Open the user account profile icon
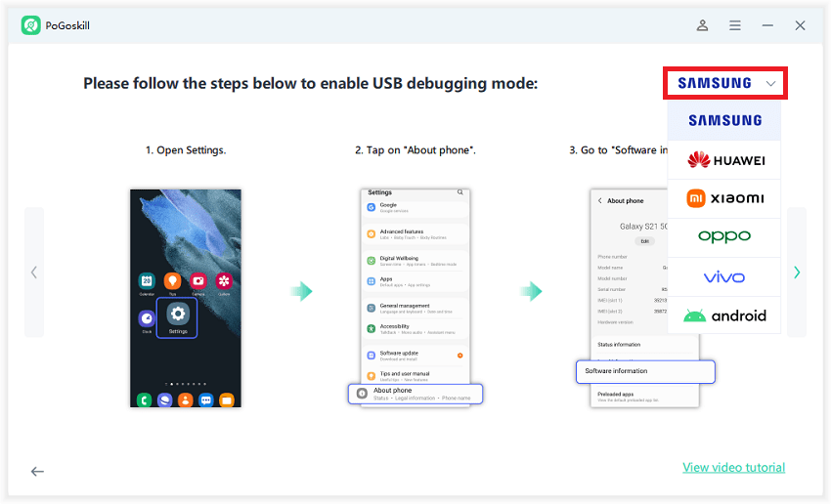This screenshot has width=831, height=504. [x=702, y=25]
